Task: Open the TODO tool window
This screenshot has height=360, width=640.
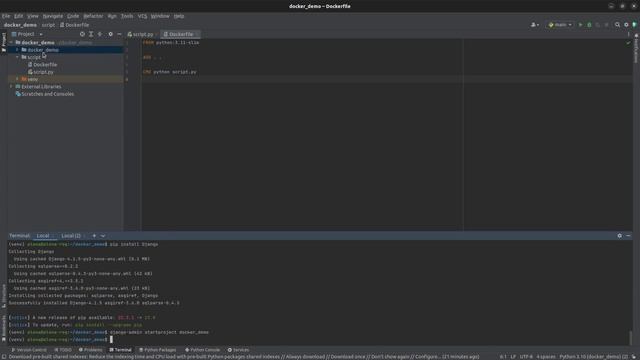Action: tap(63, 350)
